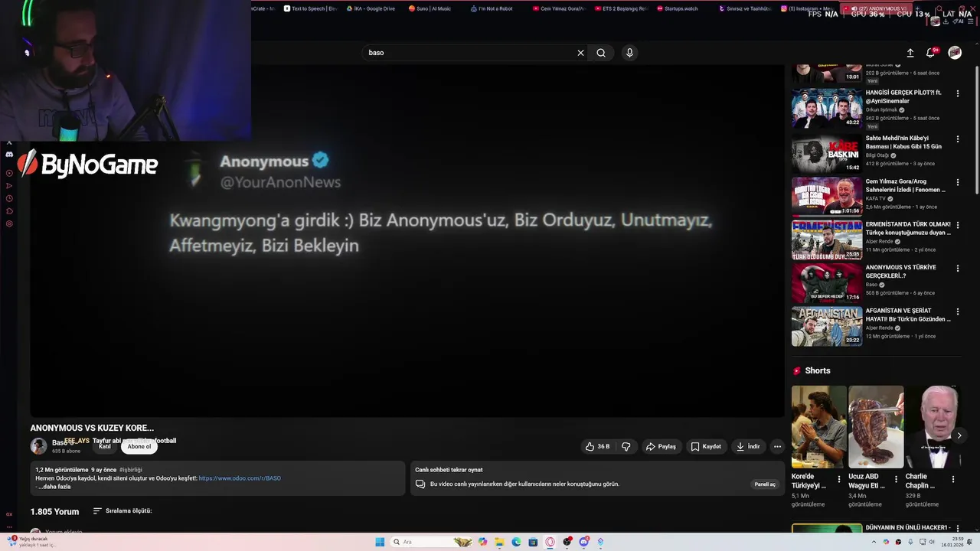Screen dimensions: 980x551
Task: Click the weather widget 'Yağış duracak'
Action: coord(31,542)
